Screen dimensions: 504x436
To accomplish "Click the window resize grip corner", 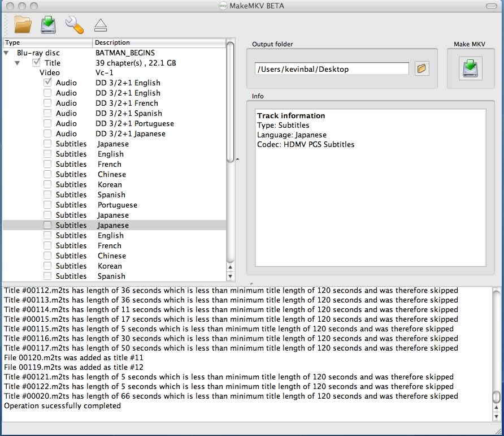I will (x=498, y=431).
